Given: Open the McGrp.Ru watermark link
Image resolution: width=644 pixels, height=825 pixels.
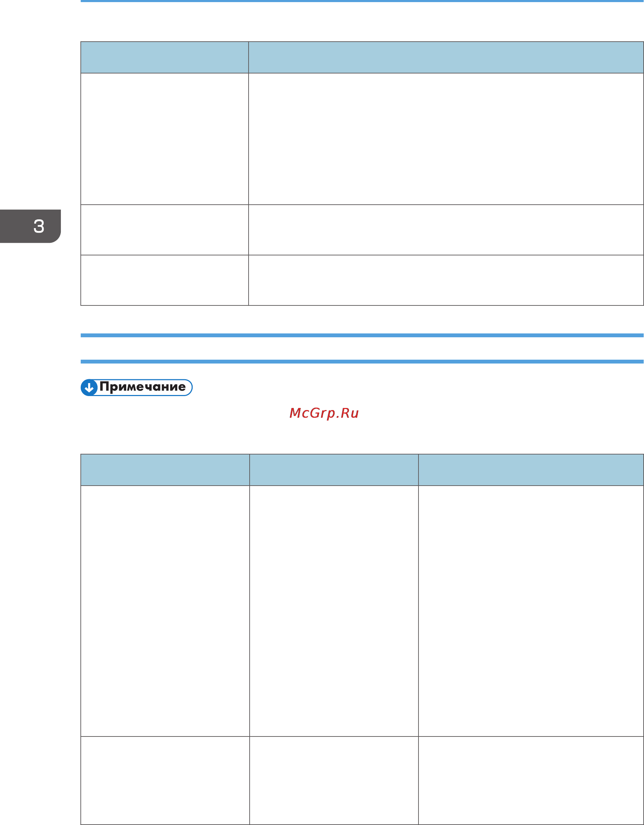Looking at the screenshot, I should point(324,413).
